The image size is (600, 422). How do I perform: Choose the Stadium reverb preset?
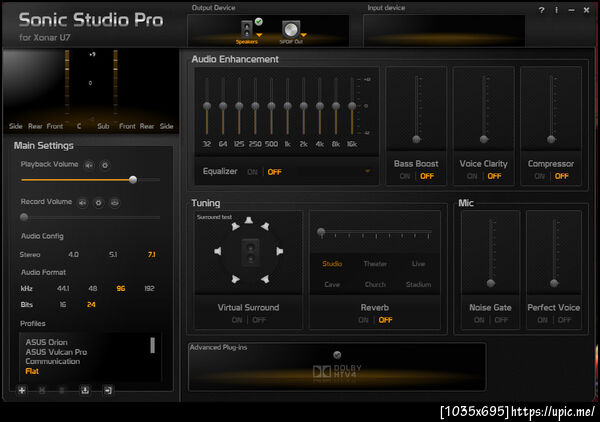coord(418,284)
